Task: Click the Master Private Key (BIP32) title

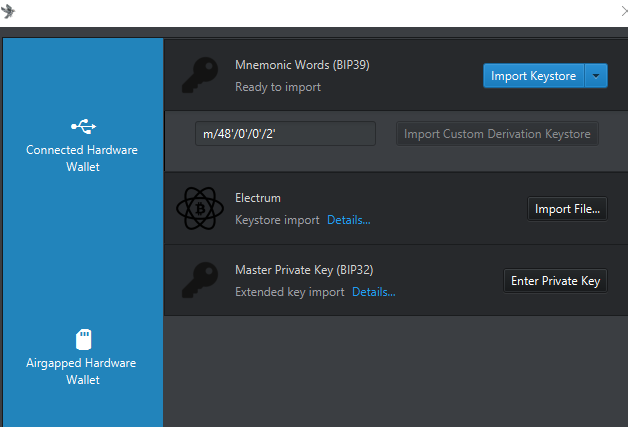Action: (x=304, y=270)
